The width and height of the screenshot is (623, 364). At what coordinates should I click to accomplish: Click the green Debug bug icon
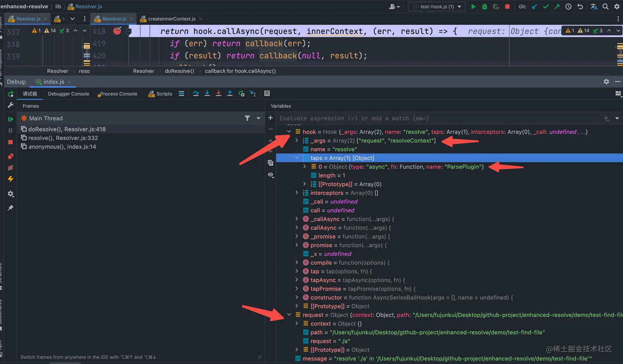tap(485, 7)
